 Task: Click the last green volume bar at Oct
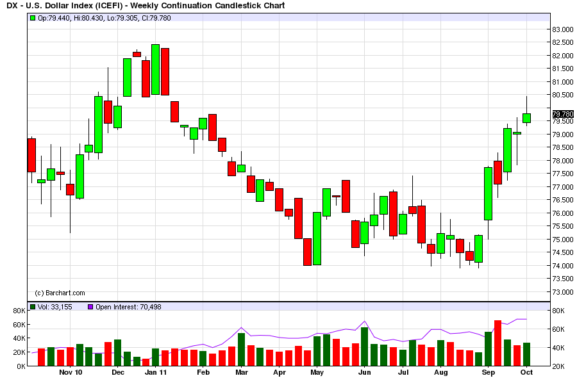pos(526,354)
